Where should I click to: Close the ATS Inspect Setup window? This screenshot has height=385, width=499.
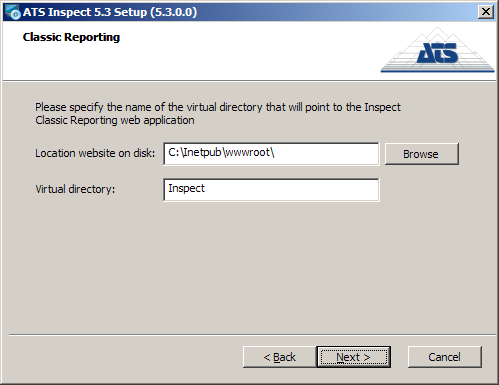pyautogui.click(x=486, y=12)
